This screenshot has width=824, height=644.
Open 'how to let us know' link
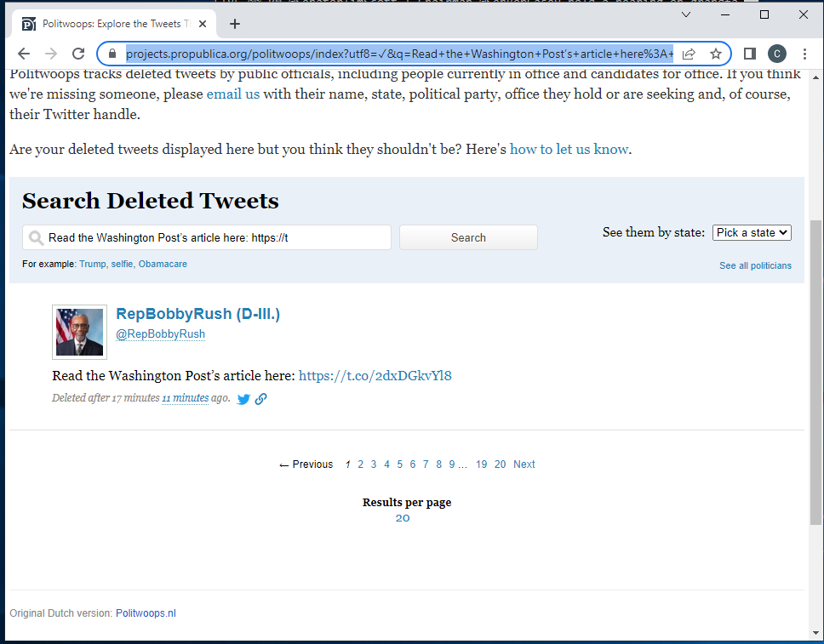coord(569,149)
